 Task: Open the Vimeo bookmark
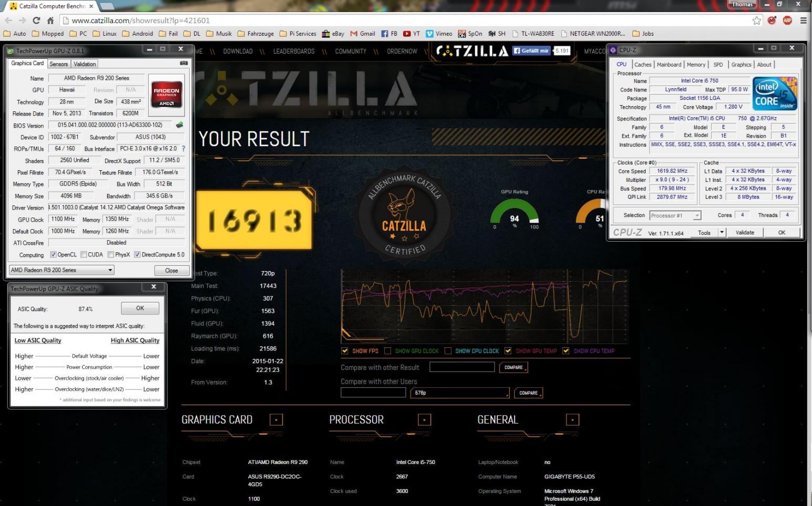[439, 34]
